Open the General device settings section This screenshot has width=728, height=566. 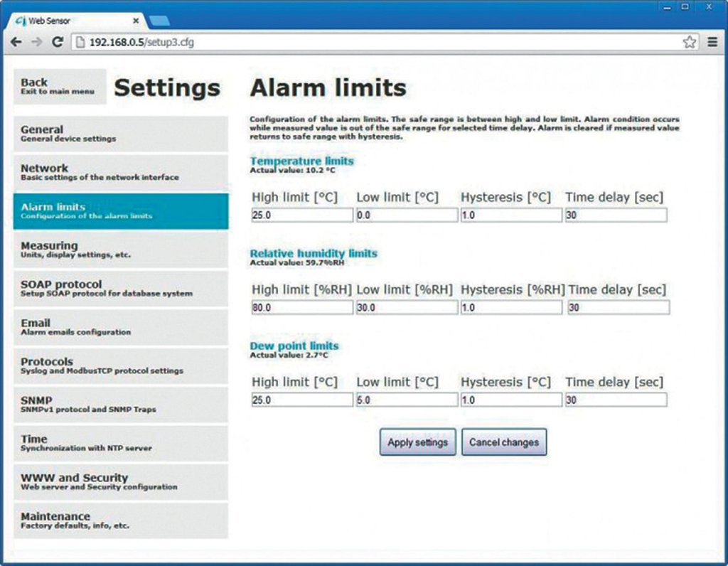tap(120, 134)
